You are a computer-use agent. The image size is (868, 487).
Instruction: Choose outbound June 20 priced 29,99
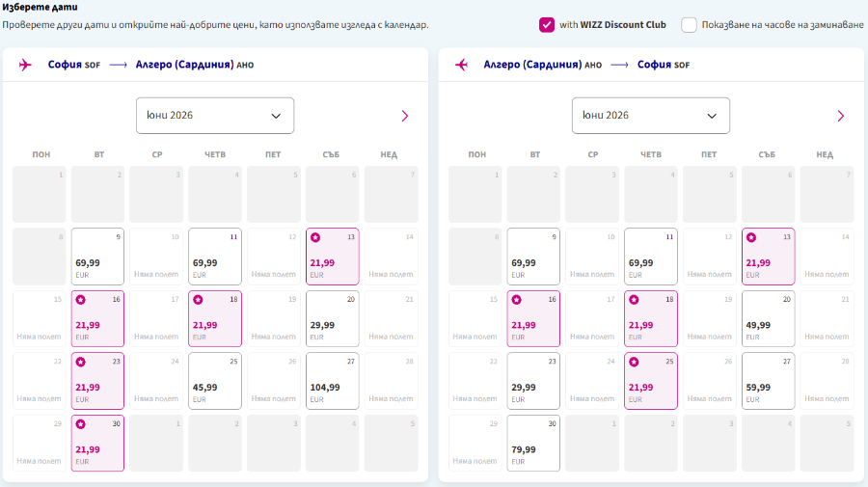pos(332,319)
